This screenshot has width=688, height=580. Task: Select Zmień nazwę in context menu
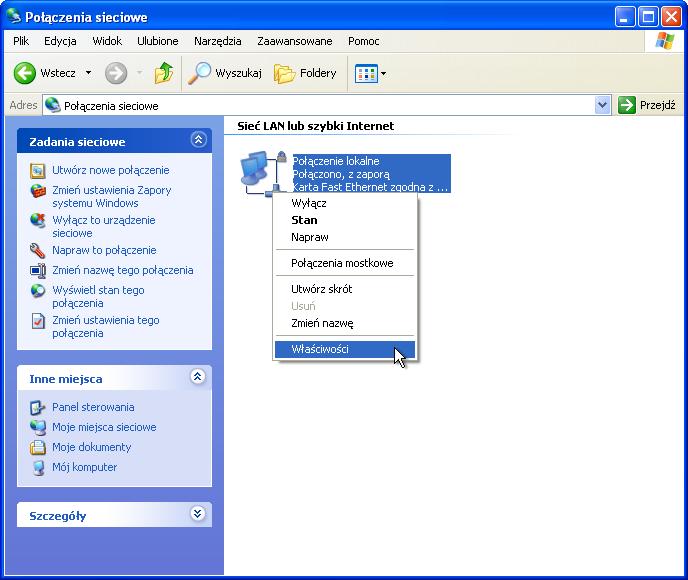(x=345, y=323)
